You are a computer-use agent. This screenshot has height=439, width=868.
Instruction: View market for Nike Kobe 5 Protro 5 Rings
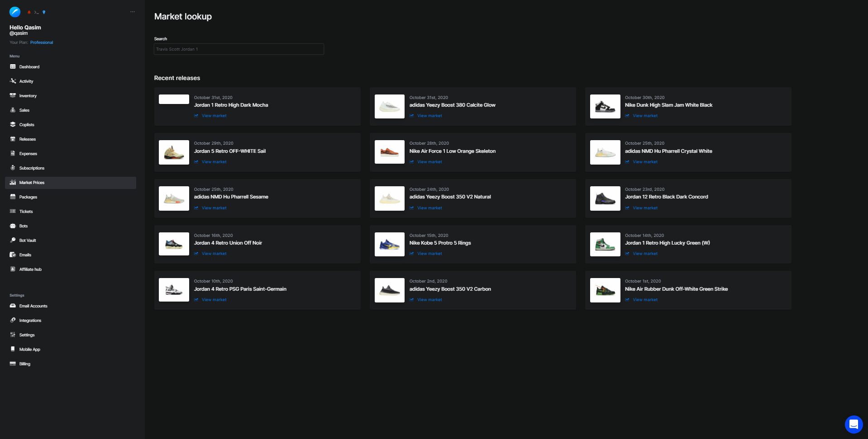pos(429,254)
